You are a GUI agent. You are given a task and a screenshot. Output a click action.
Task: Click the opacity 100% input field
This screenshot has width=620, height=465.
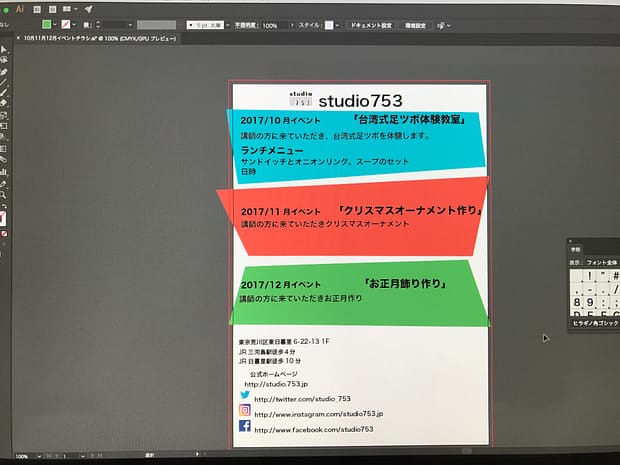pos(273,24)
